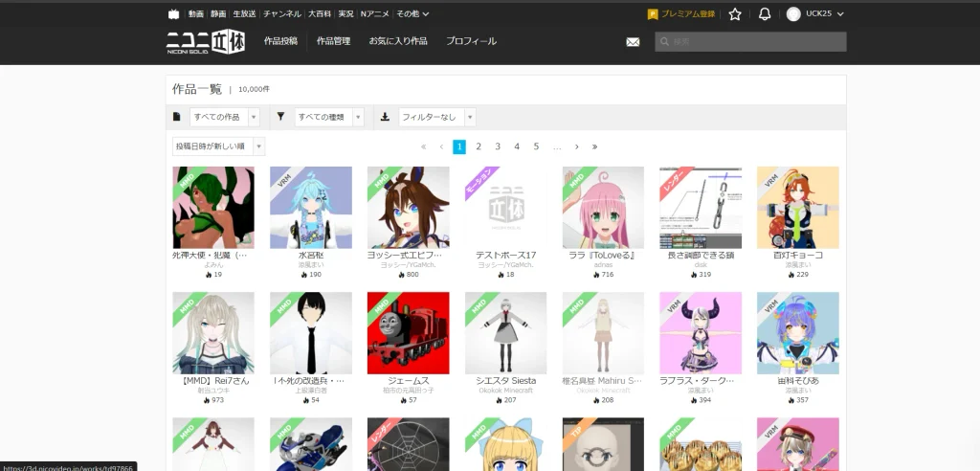Open 静画 in top bar
Screen dimensions: 980x471
[x=218, y=13]
